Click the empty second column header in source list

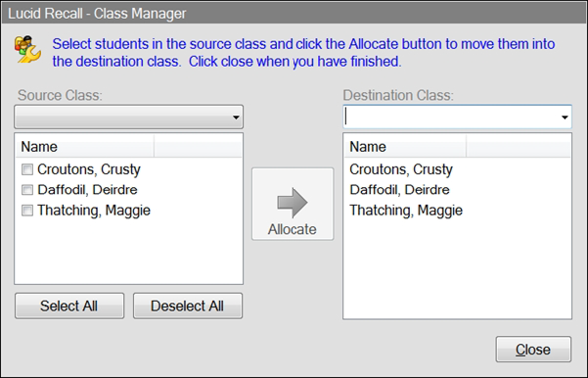pos(198,147)
